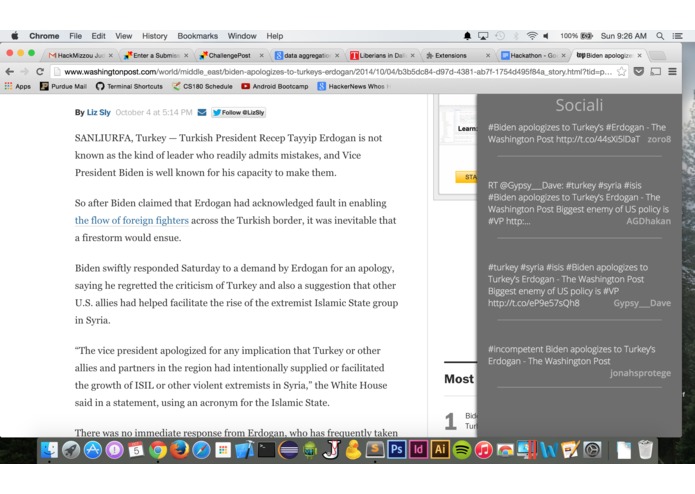Image resolution: width=695 pixels, height=494 pixels.
Task: Open Launchpad rocket in the Dock
Action: click(71, 450)
